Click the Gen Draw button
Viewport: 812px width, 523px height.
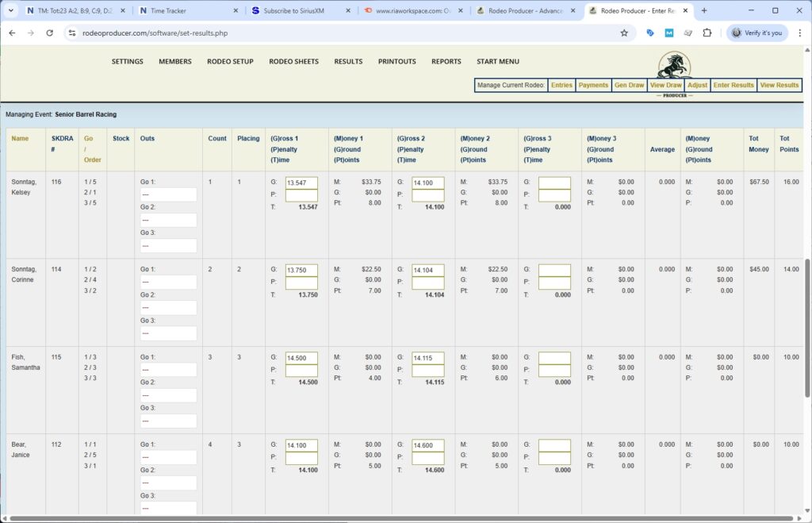629,85
